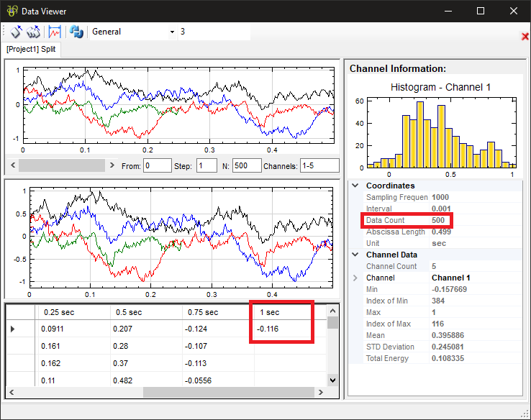This screenshot has height=420, width=531.
Task: Switch to the [Project1] Split tab
Action: 31,49
